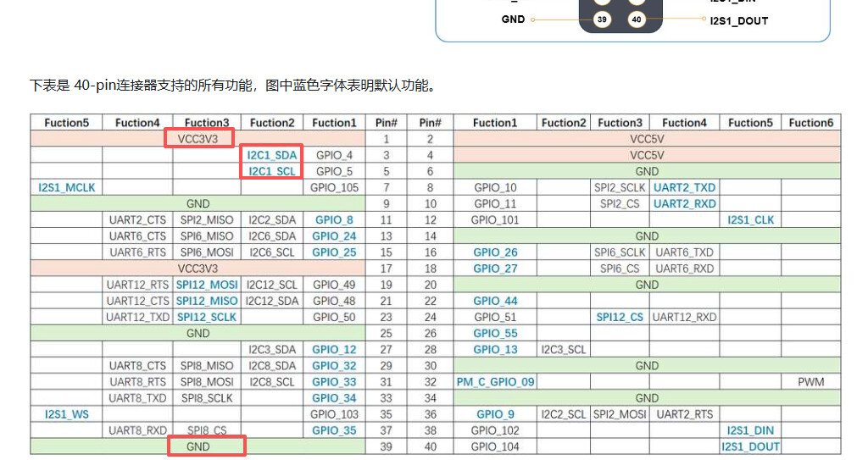Click the Fuction6 column header

[x=810, y=122]
